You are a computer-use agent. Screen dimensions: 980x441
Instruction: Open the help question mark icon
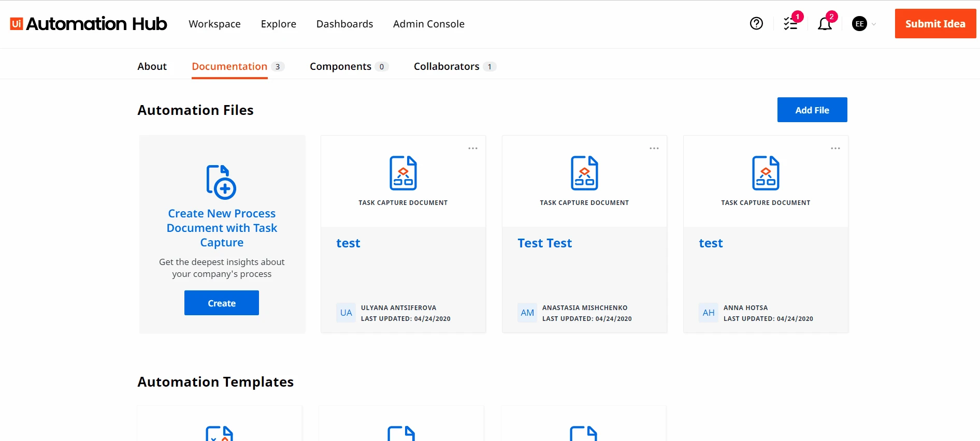[x=756, y=23]
